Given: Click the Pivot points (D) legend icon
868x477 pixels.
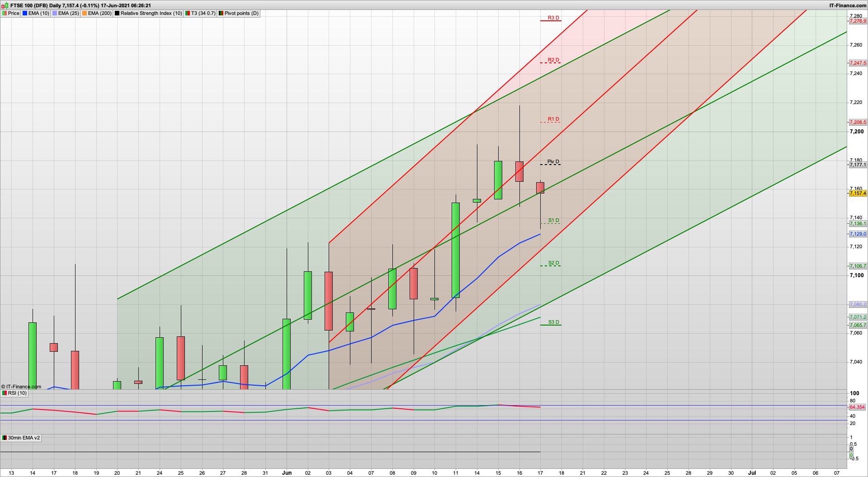Looking at the screenshot, I should (x=222, y=13).
